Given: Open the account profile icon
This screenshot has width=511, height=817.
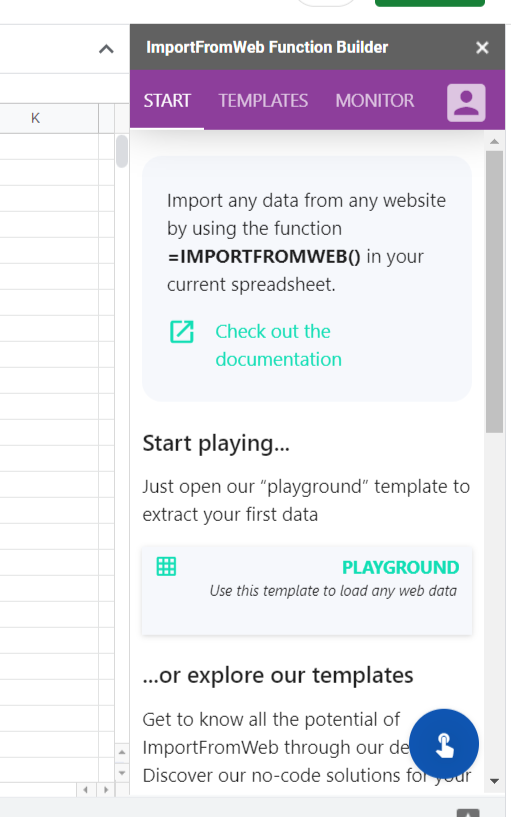Looking at the screenshot, I should pyautogui.click(x=466, y=103).
